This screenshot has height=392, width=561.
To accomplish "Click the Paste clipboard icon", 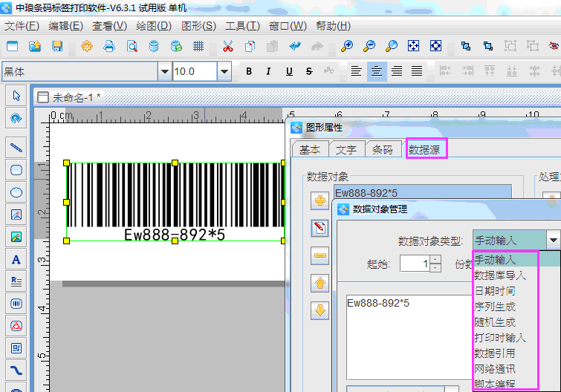I will [x=272, y=46].
